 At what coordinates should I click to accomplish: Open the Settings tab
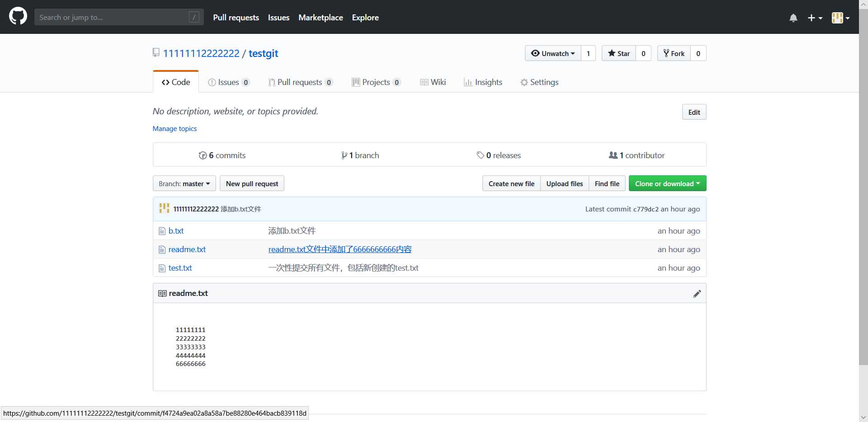(x=539, y=82)
